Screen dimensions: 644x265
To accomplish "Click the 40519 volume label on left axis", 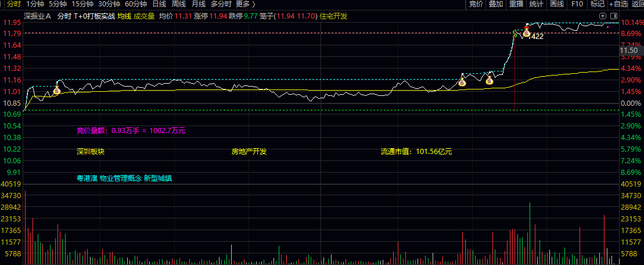I will pos(11,184).
